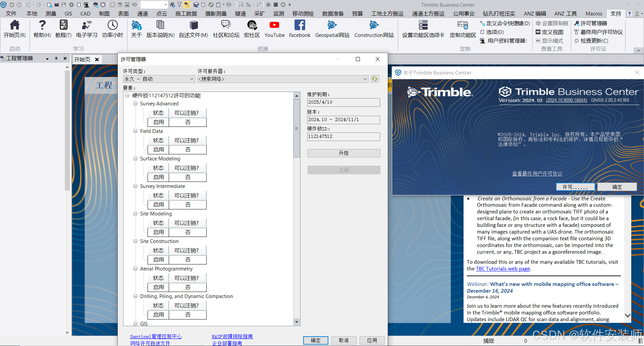Click the Upgrade button in License Manager
The image size is (644, 346).
tap(344, 153)
